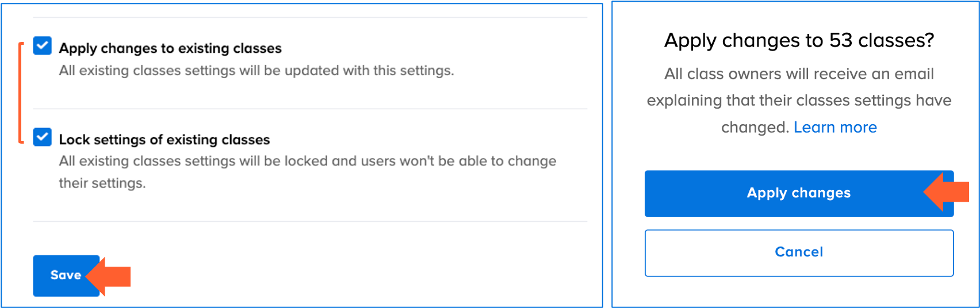Cancel the apply changes dialog
980x308 pixels.
(x=799, y=253)
